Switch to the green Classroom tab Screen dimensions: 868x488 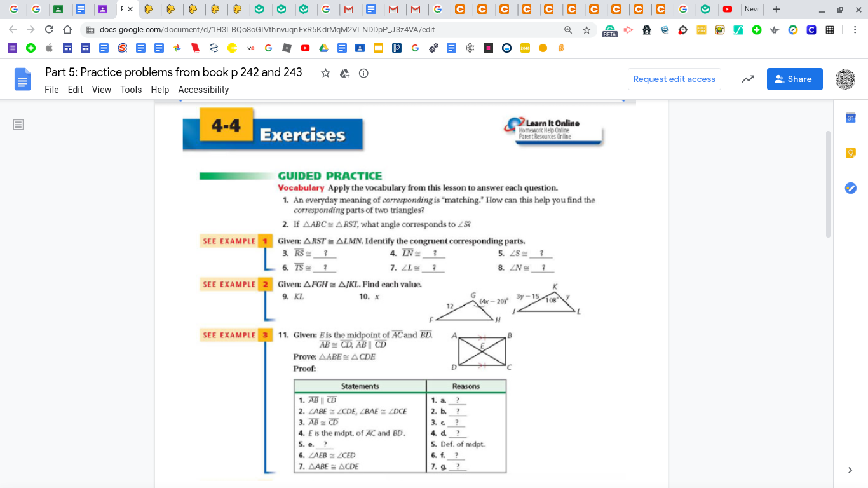(x=58, y=9)
